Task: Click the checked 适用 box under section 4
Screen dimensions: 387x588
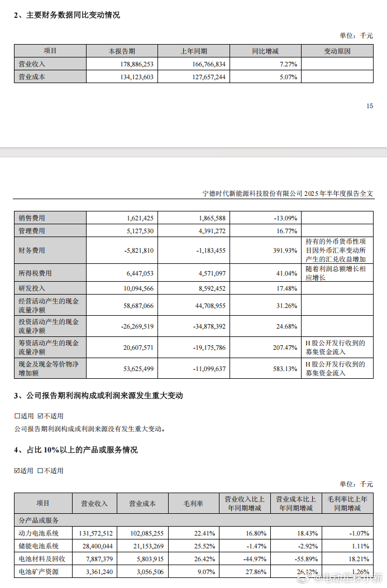Action: pyautogui.click(x=17, y=471)
